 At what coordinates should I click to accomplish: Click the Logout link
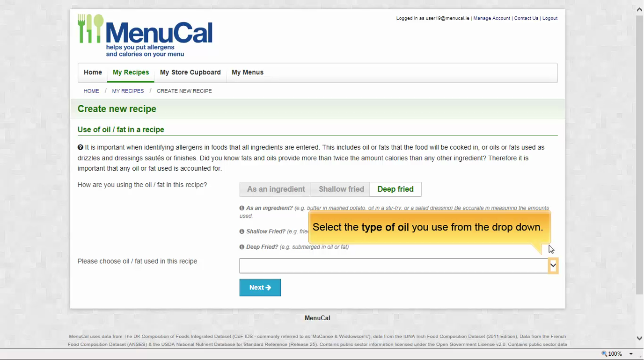click(x=549, y=18)
